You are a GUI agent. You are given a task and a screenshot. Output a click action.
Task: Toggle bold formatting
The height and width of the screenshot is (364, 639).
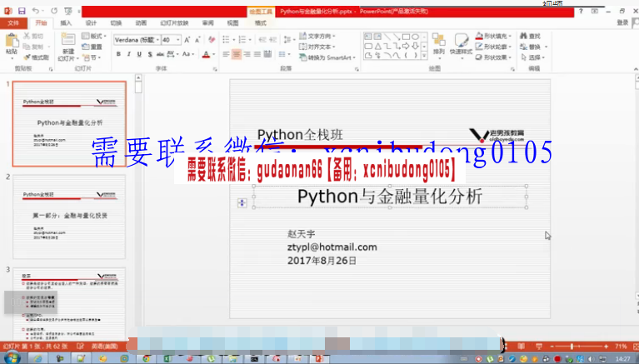[x=118, y=54]
